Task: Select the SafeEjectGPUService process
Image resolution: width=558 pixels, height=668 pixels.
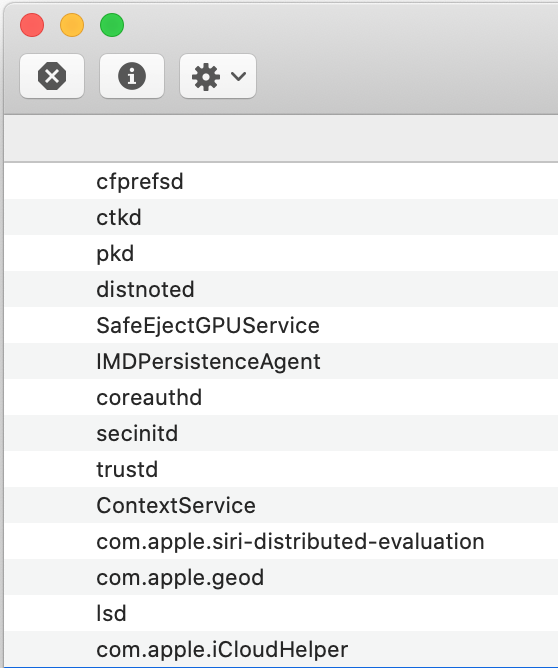Action: click(x=281, y=325)
